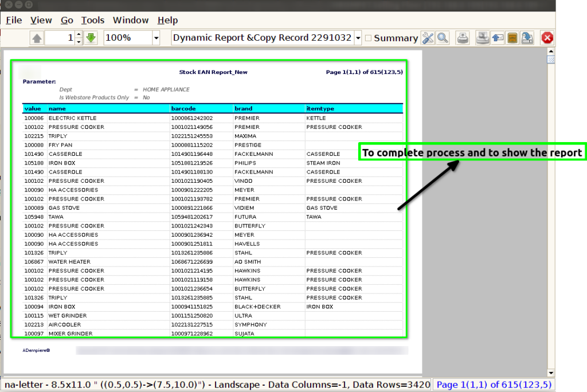Open the find magnifier icon
Image resolution: width=587 pixels, height=392 pixels.
tap(443, 38)
